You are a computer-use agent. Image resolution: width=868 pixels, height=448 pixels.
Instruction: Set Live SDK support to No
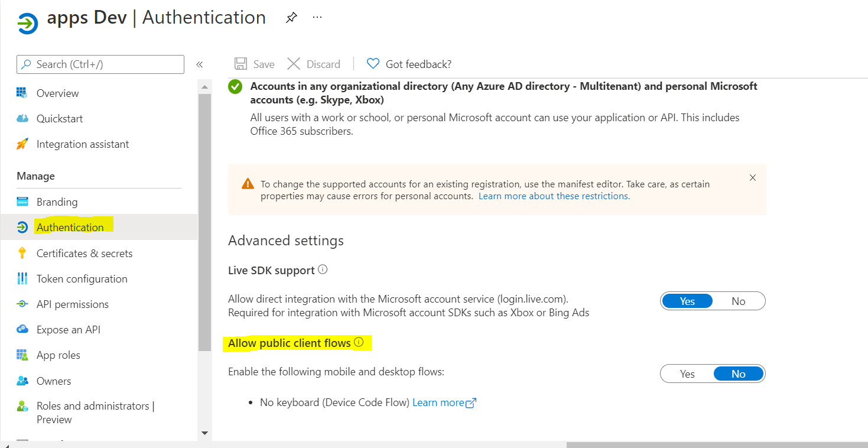click(x=738, y=301)
